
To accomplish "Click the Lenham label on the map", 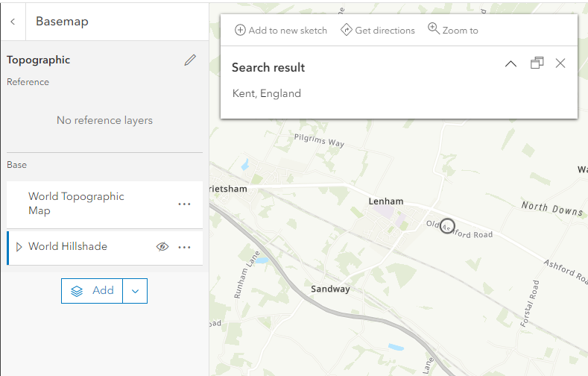I will pyautogui.click(x=386, y=201).
